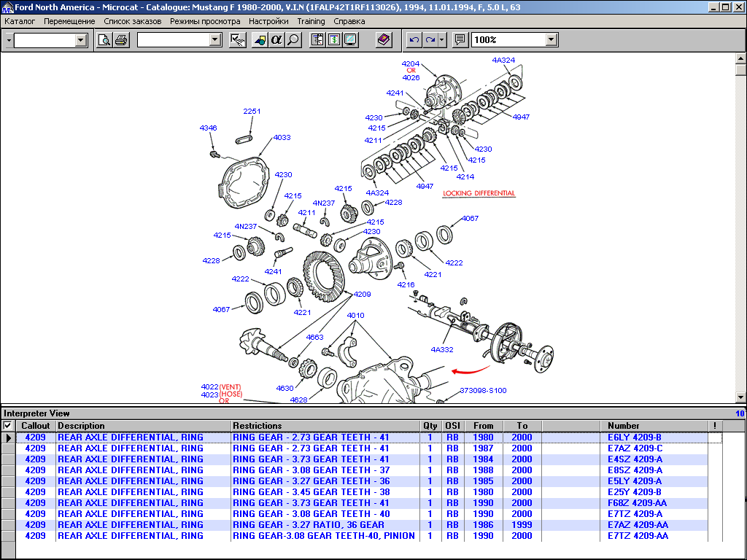Open the second toolbar combo box dropdown
The height and width of the screenshot is (560, 747).
point(215,41)
